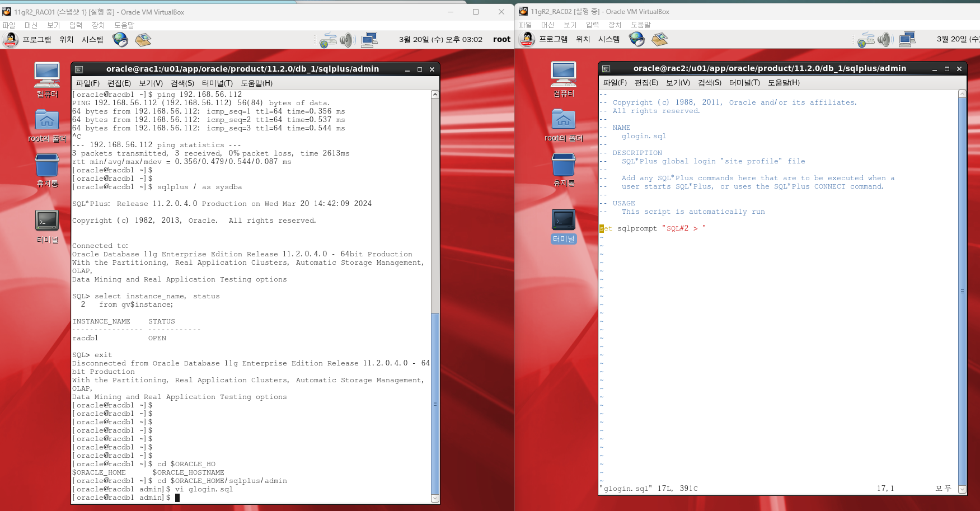Viewport: 980px width, 511px height.
Task: Open 도움말 menu of the RAC02 VirtualBox window
Action: [x=641, y=25]
